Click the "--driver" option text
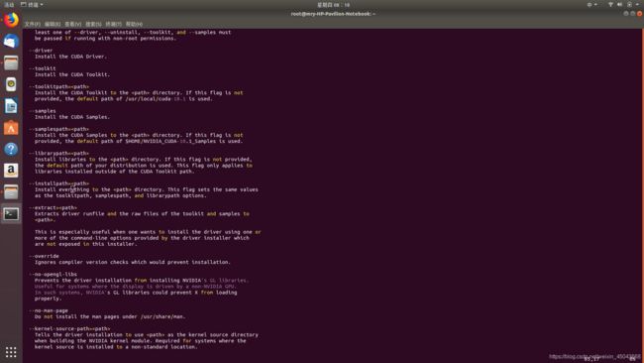Viewport: 644px width, 363px height. pos(41,51)
